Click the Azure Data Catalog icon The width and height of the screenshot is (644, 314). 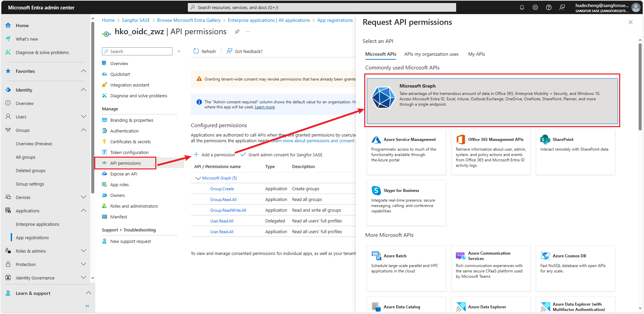point(376,307)
